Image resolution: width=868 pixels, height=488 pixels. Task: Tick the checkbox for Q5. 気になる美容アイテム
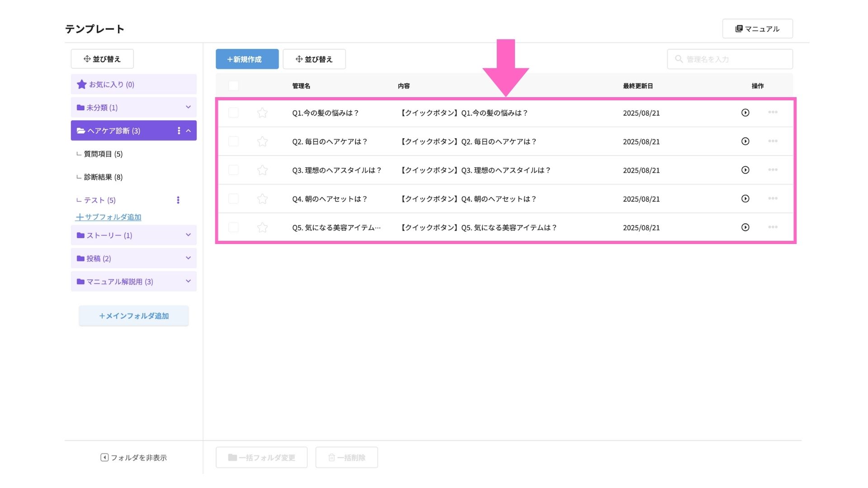[x=233, y=227]
